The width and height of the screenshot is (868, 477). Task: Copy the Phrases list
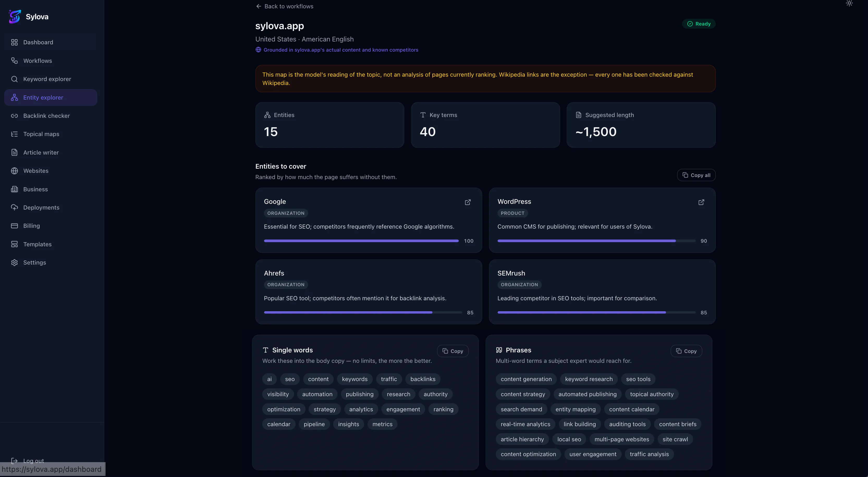(686, 351)
